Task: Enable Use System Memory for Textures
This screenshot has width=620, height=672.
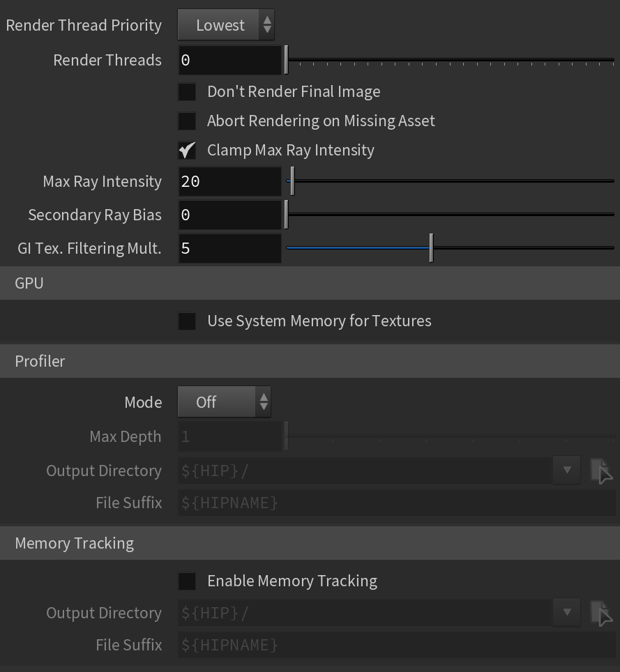Action: 187,321
